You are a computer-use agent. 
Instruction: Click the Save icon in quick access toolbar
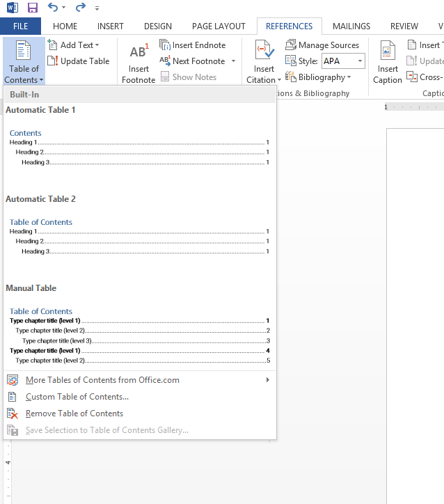click(32, 8)
